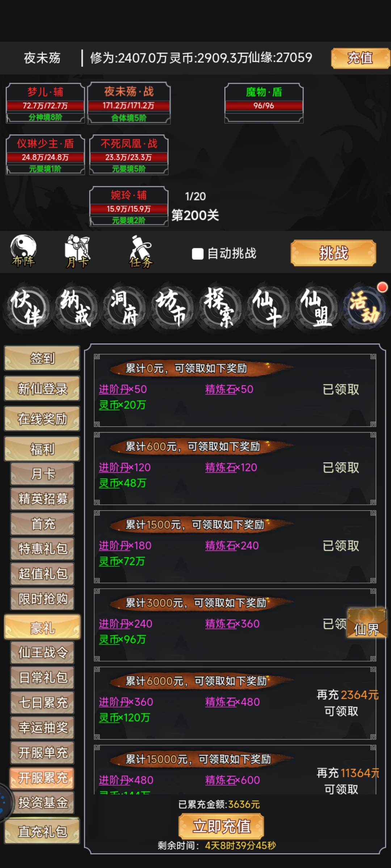
Task: Switch to the 签到 sign-in tab
Action: [x=42, y=358]
